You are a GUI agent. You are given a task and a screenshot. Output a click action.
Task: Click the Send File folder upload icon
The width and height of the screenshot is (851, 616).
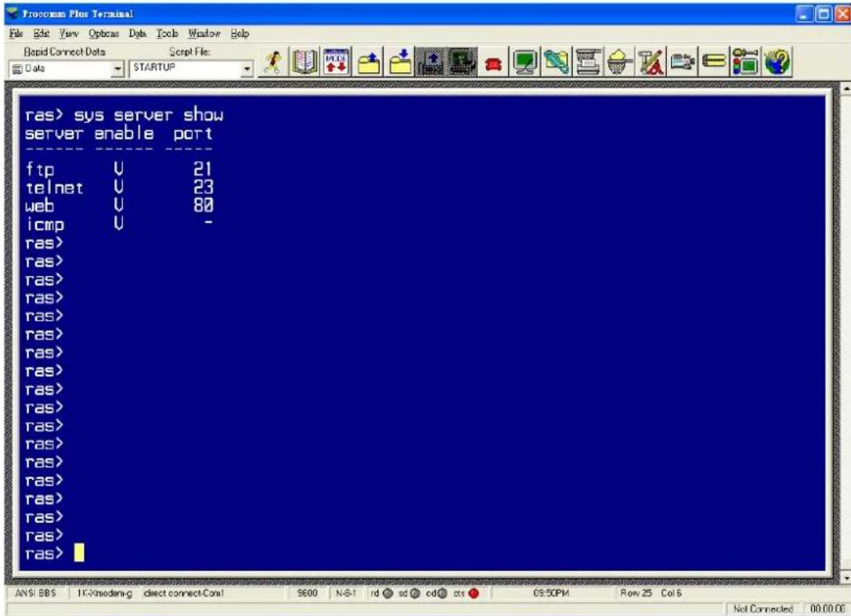pyautogui.click(x=369, y=62)
